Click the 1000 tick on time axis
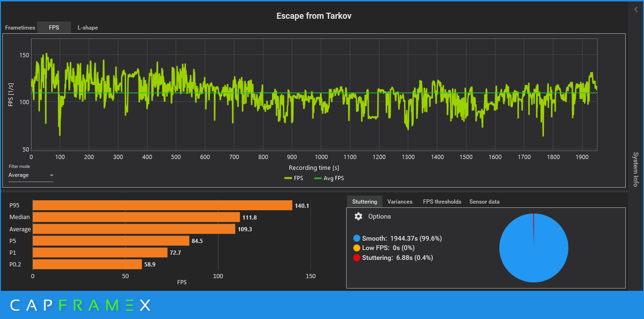The height and width of the screenshot is (319, 644). click(x=321, y=157)
